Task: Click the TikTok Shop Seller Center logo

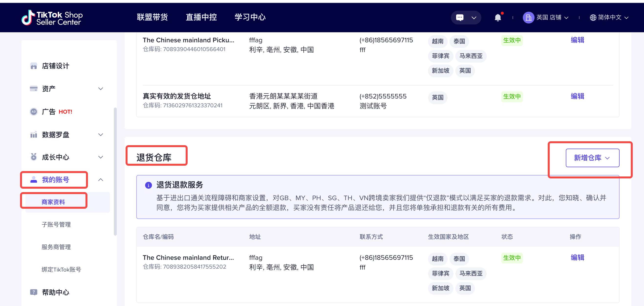Action: (x=52, y=18)
